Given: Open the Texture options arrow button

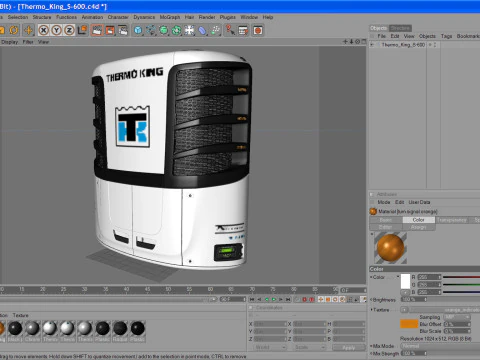Looking at the screenshot, I should pyautogui.click(x=404, y=310).
